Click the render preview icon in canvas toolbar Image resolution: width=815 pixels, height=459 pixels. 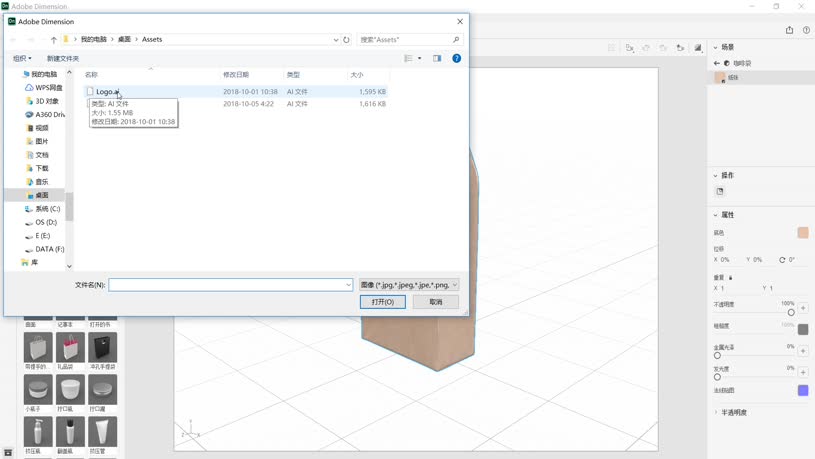[x=698, y=48]
